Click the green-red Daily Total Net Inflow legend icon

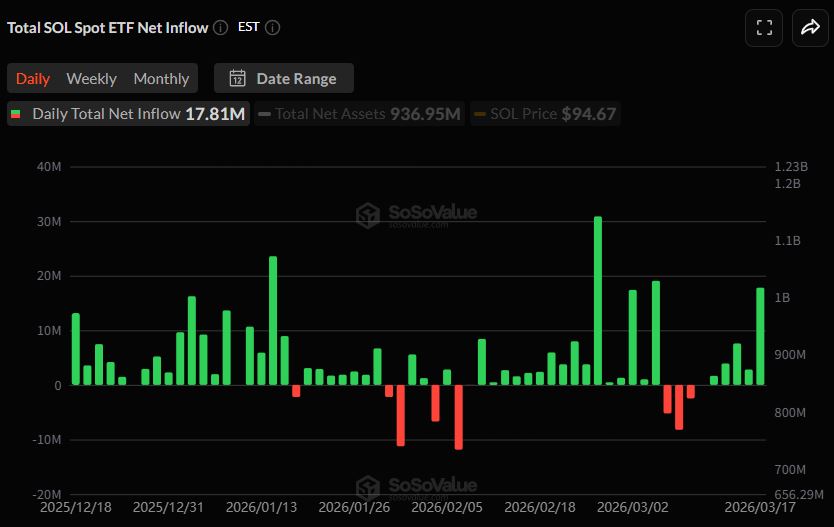[16, 114]
